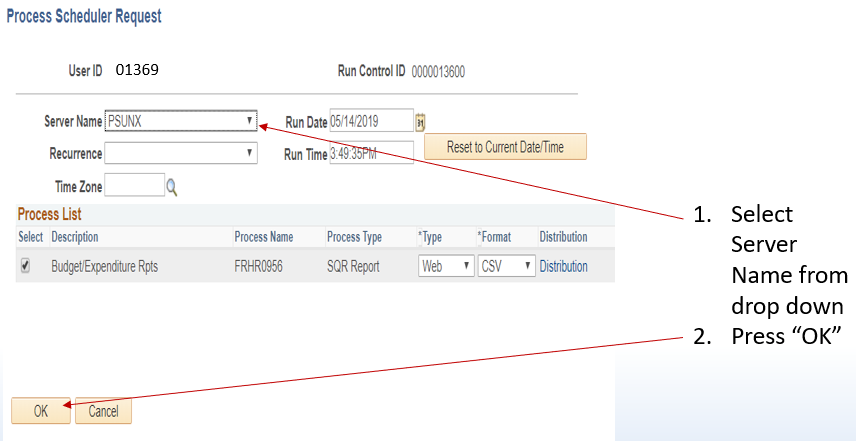
Task: Select the FRHR0956 process name cell
Action: point(258,267)
